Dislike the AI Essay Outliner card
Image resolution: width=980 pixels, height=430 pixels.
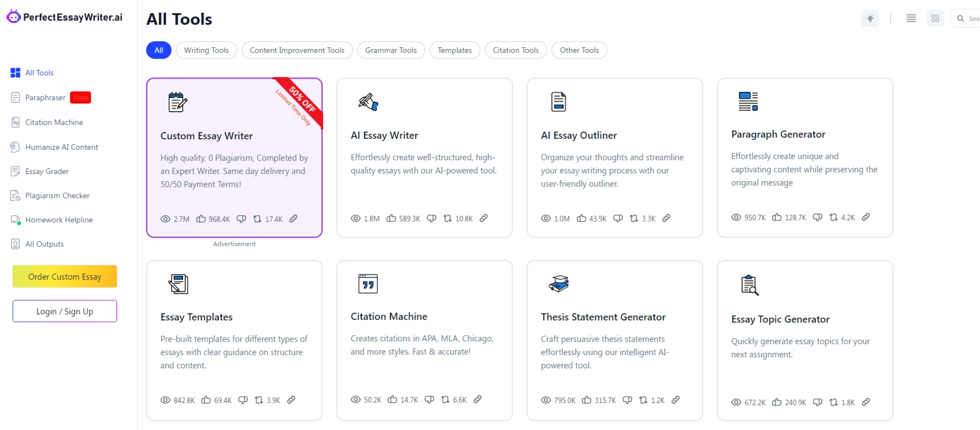click(618, 218)
